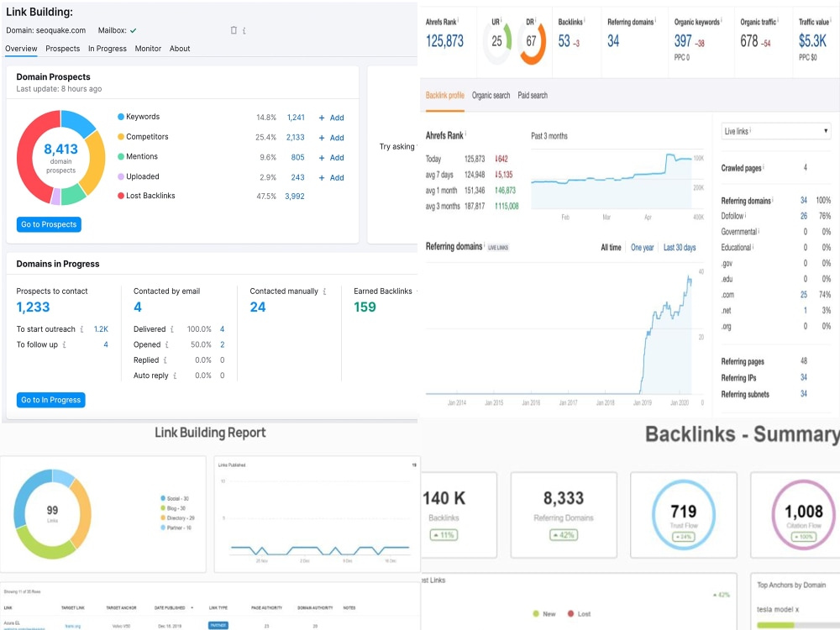Switch to the Overview tab
Image resolution: width=840 pixels, height=630 pixels.
coord(22,48)
